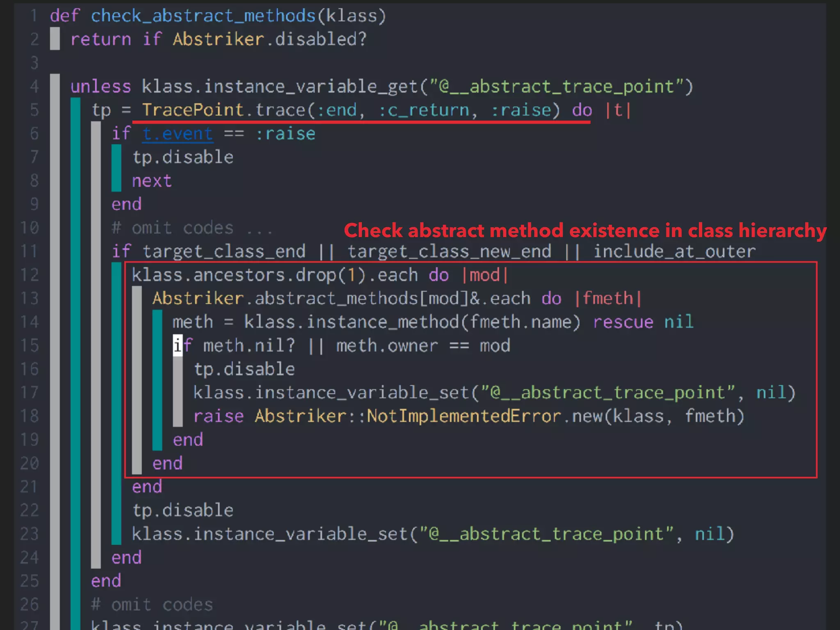Click the next keyword on line 8
This screenshot has width=840, height=630.
coord(152,181)
